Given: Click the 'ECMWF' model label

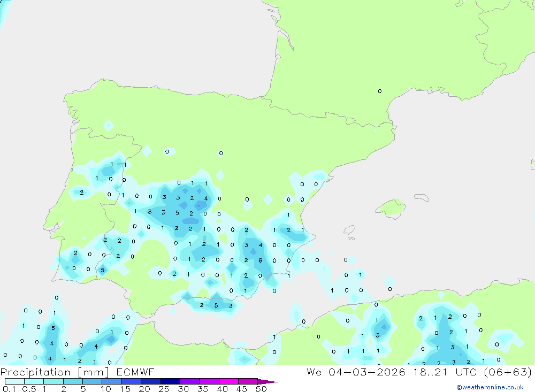Looking at the screenshot, I should pos(135,372).
